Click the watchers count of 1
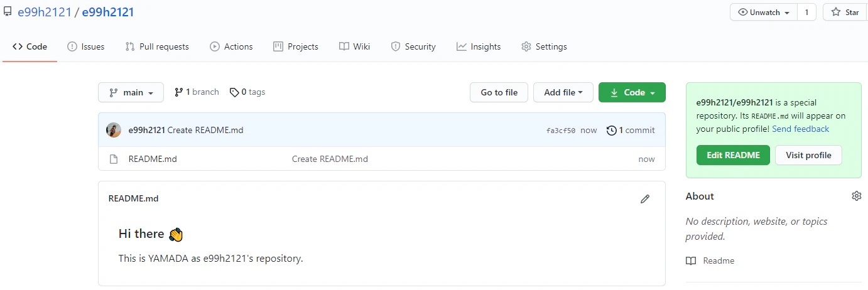Screen dimensions: 868x290 point(806,12)
